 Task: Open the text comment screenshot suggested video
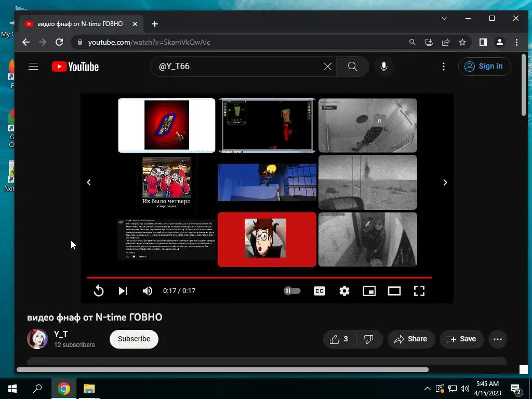coord(167,240)
